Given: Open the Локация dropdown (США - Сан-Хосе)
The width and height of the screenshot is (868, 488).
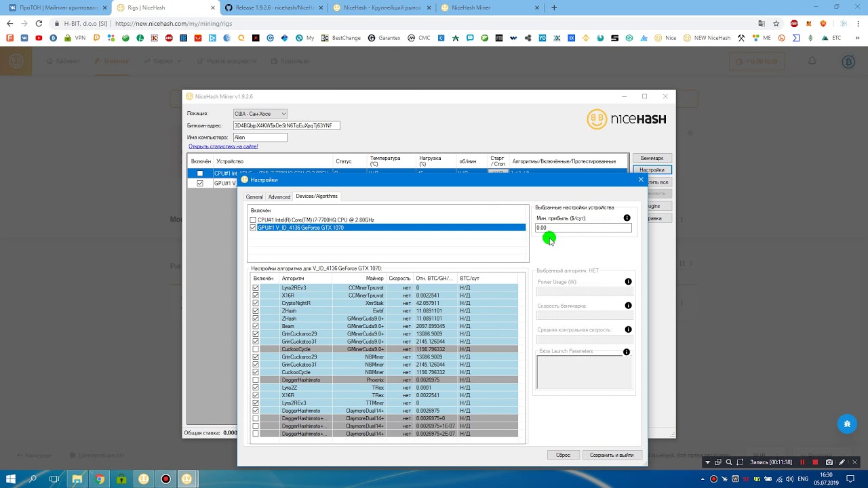Looking at the screenshot, I should 260,114.
